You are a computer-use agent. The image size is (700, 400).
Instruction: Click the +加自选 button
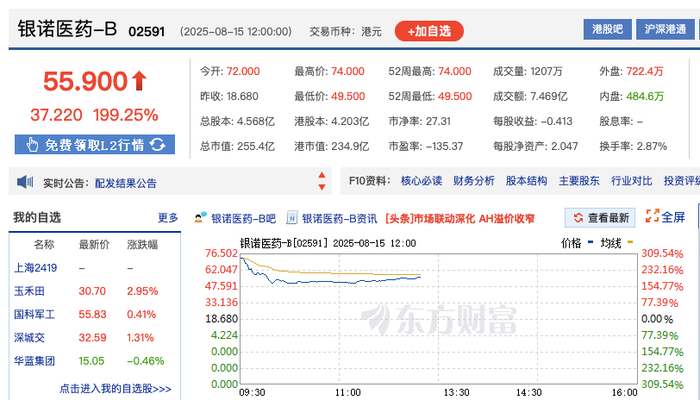click(x=429, y=31)
